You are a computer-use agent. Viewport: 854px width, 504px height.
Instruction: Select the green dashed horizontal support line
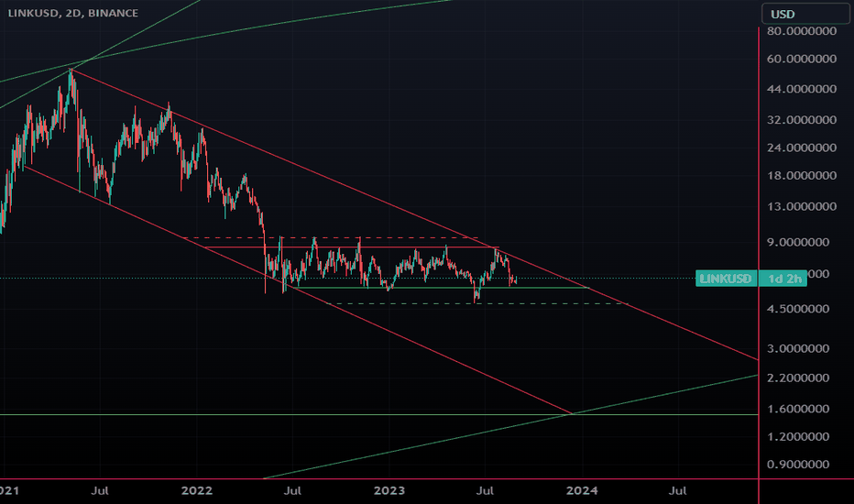point(476,303)
